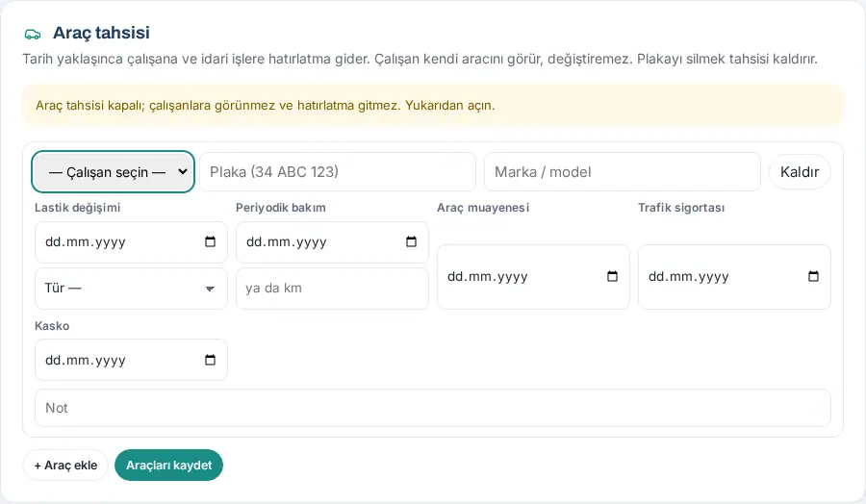The image size is (866, 504).
Task: Remove the vehicle with Kaldır button
Action: point(800,171)
